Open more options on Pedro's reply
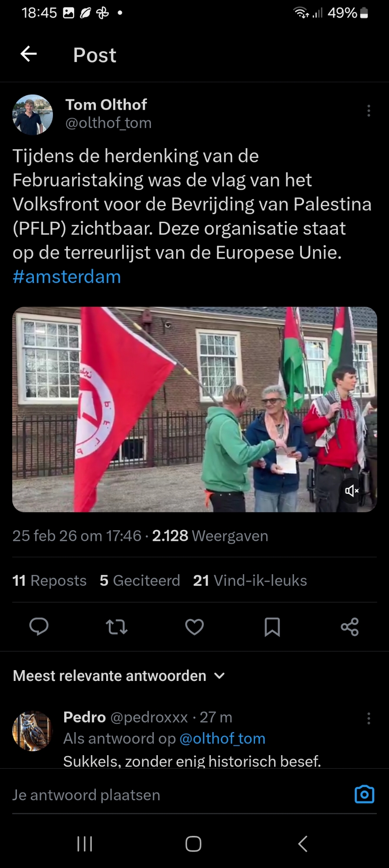 click(369, 718)
